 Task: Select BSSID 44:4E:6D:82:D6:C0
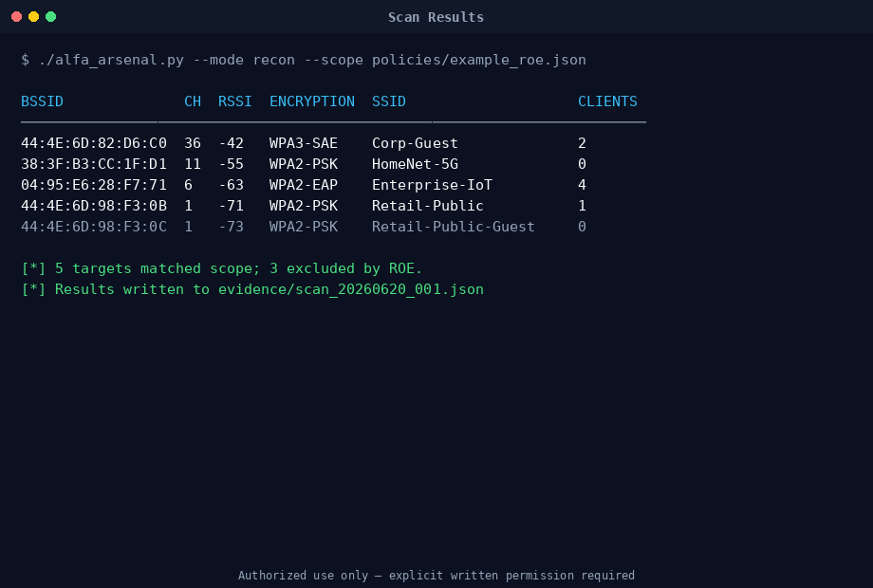point(94,143)
